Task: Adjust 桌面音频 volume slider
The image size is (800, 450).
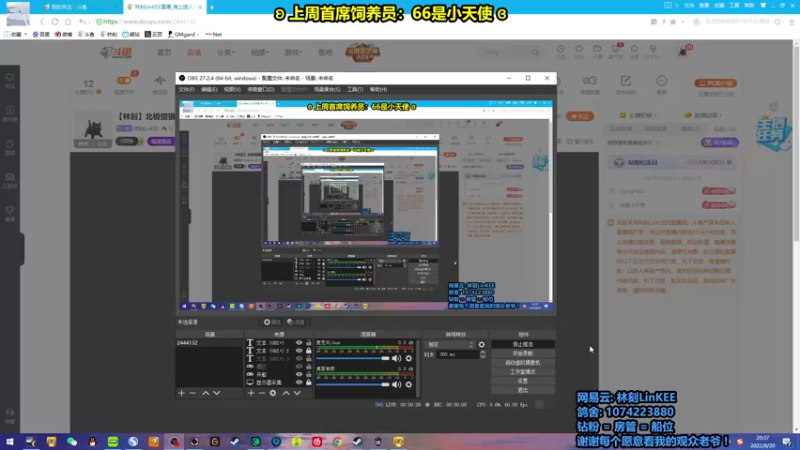Action: point(353,385)
